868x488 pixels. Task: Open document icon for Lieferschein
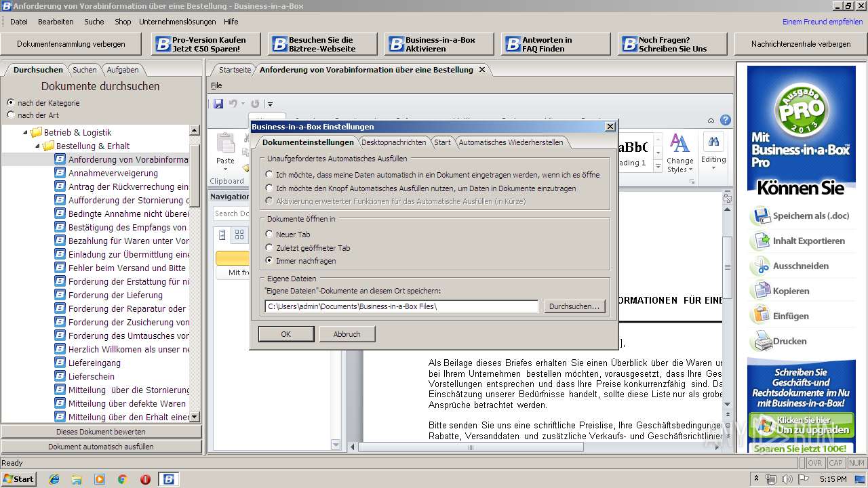click(x=60, y=376)
